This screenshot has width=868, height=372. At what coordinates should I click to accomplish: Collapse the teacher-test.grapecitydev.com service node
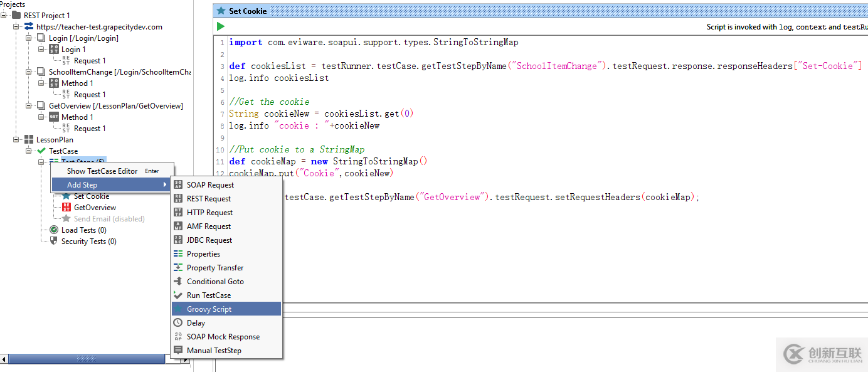click(16, 26)
